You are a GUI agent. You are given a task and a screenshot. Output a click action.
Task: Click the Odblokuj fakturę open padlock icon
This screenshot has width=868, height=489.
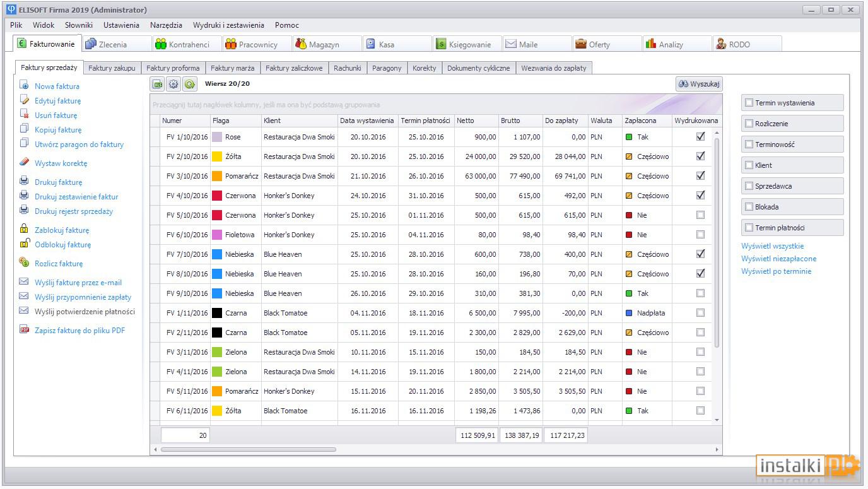24,244
